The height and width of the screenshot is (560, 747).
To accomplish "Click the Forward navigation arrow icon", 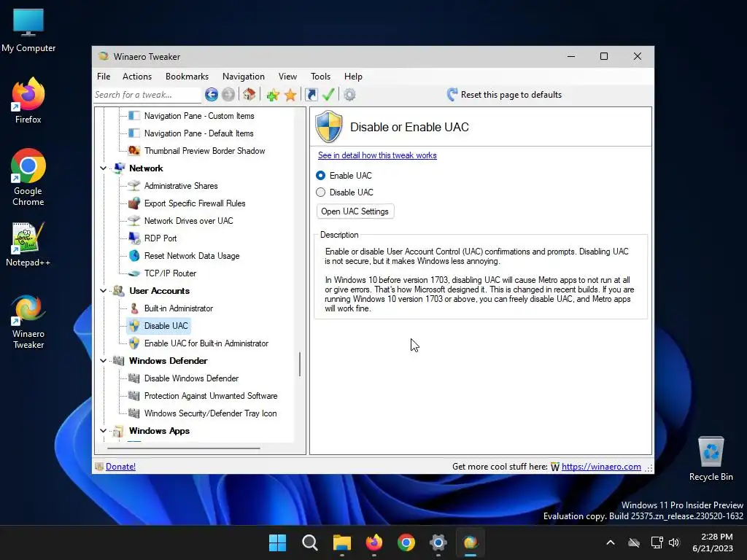I will pyautogui.click(x=228, y=95).
